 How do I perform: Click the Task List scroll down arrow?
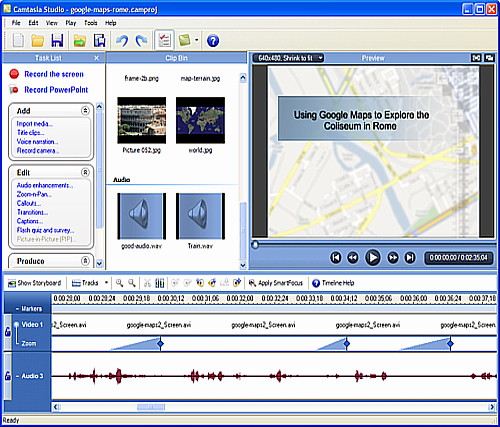[x=99, y=263]
